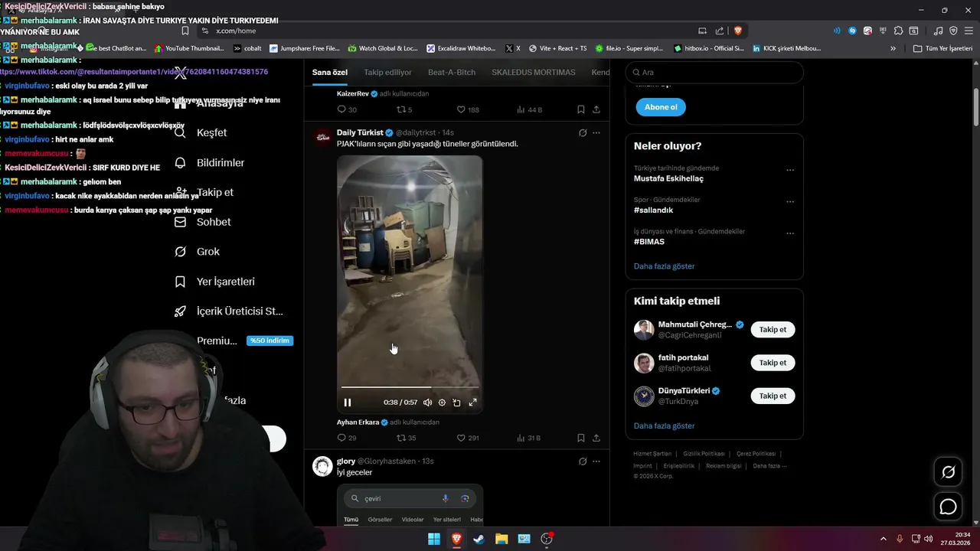Screen dimensions: 980x551
Task: Follow DünyaTürkleri
Action: [773, 396]
